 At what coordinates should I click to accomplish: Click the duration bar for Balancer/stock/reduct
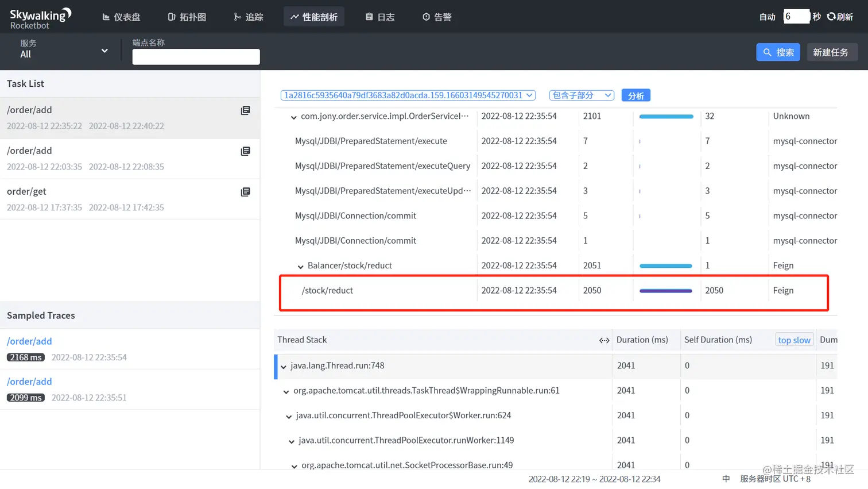click(x=666, y=266)
